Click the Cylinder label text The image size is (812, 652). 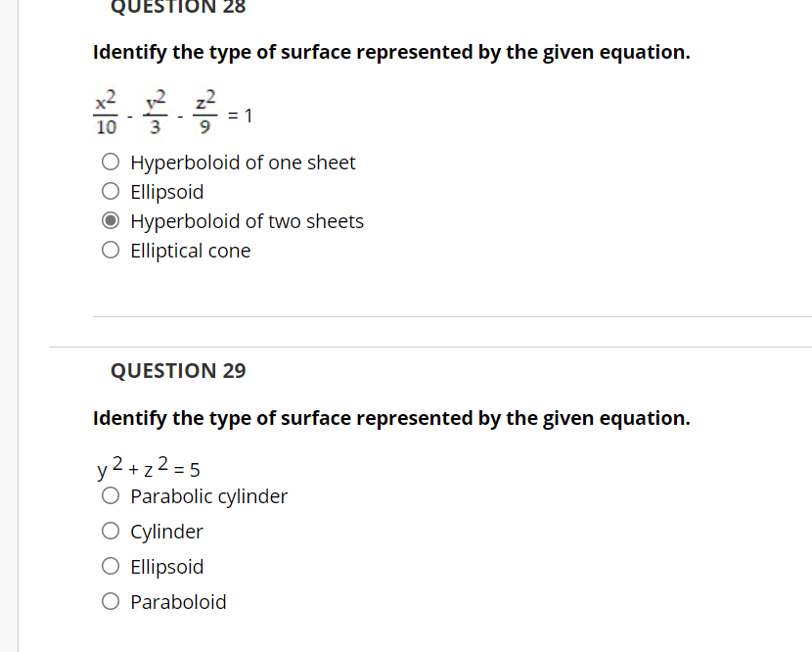pos(166,531)
